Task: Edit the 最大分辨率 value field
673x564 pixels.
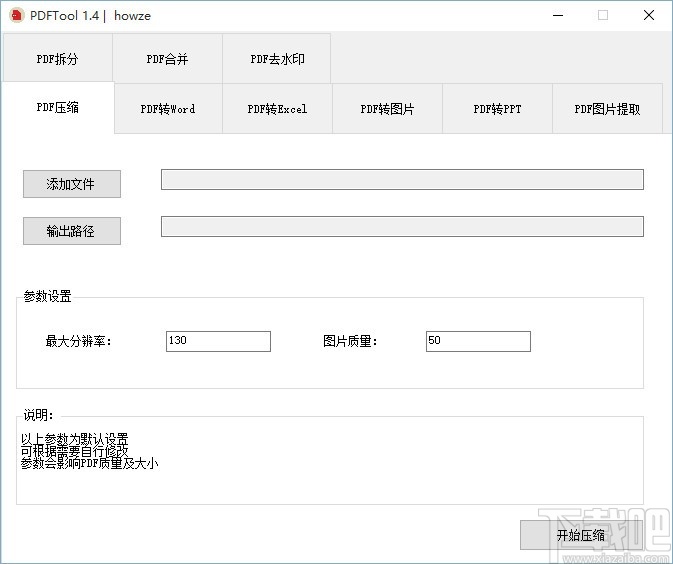Action: click(218, 341)
